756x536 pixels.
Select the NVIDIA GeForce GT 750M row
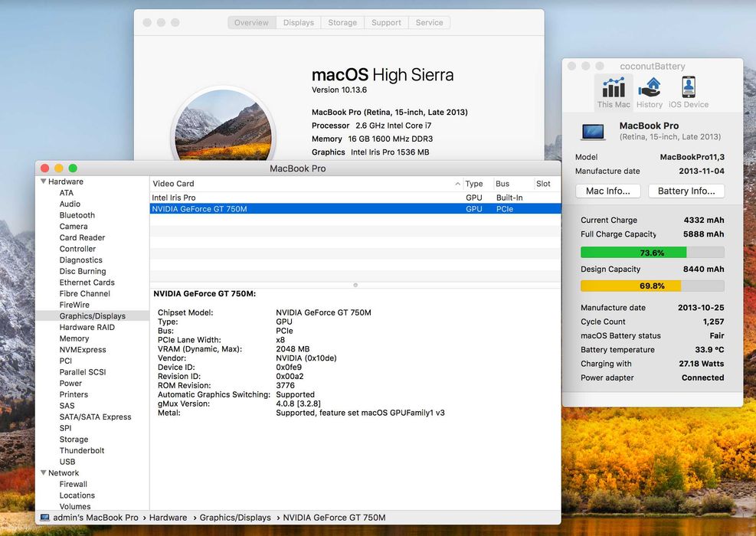pyautogui.click(x=355, y=209)
